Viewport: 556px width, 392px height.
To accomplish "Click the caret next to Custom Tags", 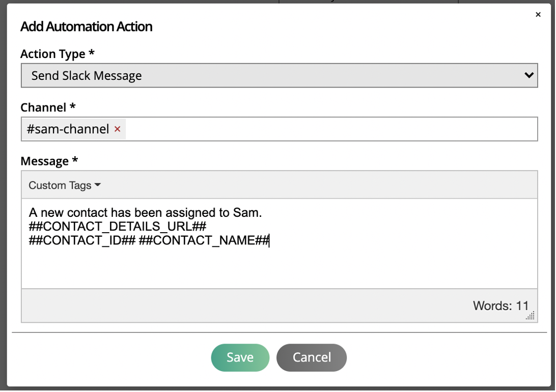I will tap(98, 185).
